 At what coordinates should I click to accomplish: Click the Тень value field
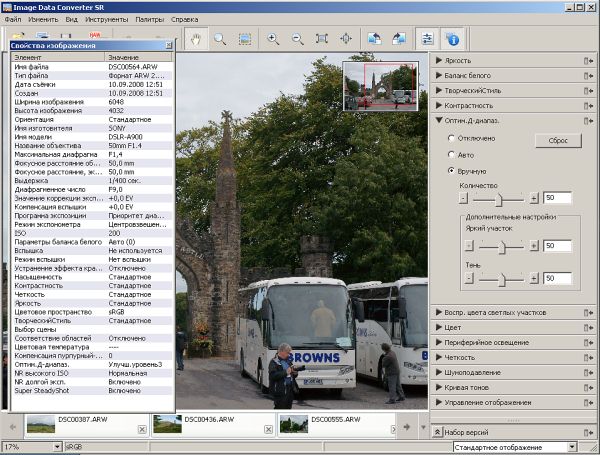click(x=557, y=278)
